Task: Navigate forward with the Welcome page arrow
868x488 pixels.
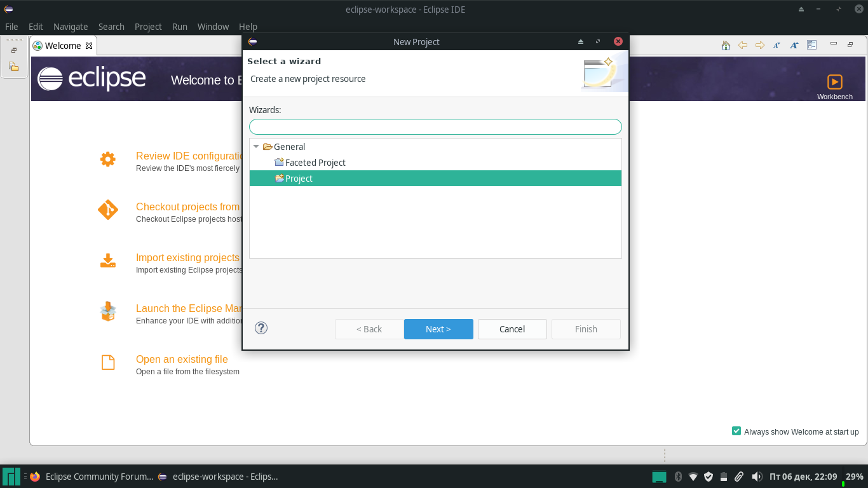Action: pos(759,45)
